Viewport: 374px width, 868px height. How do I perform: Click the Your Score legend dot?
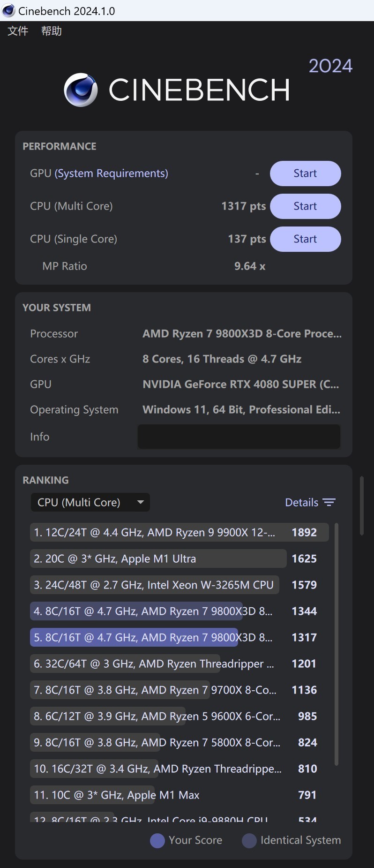click(x=157, y=840)
